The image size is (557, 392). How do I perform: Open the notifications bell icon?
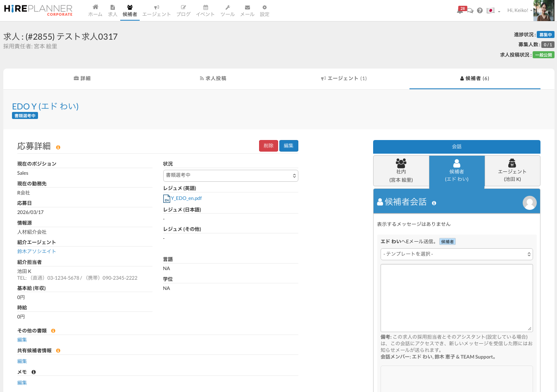(460, 11)
